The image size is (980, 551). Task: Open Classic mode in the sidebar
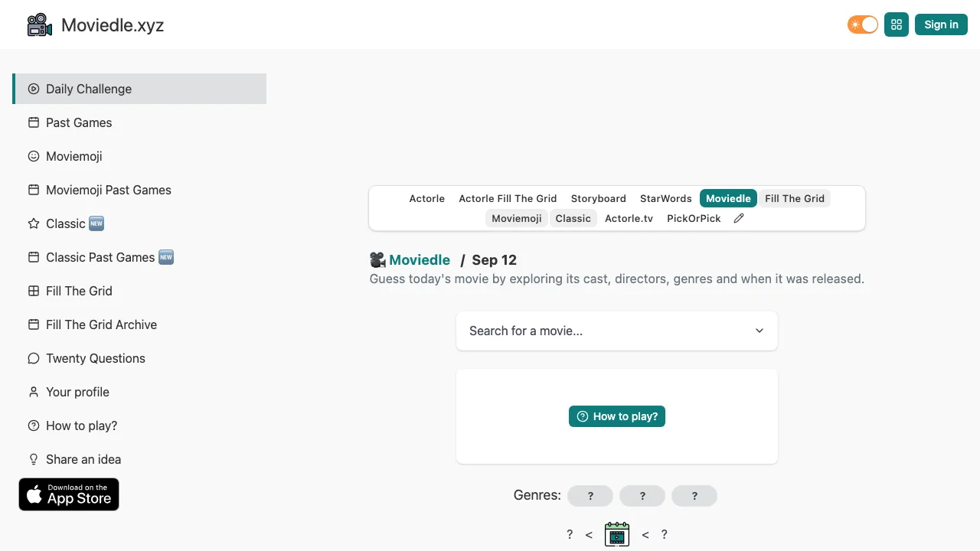pos(139,223)
